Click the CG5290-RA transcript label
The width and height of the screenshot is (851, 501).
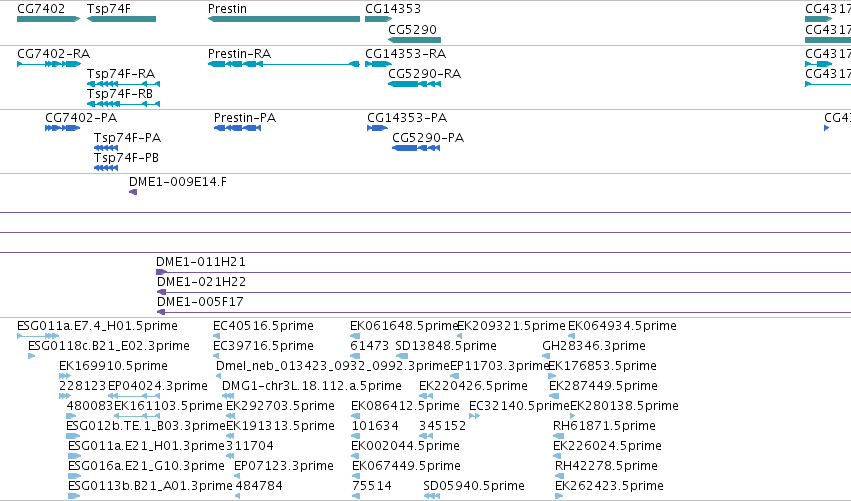point(424,74)
